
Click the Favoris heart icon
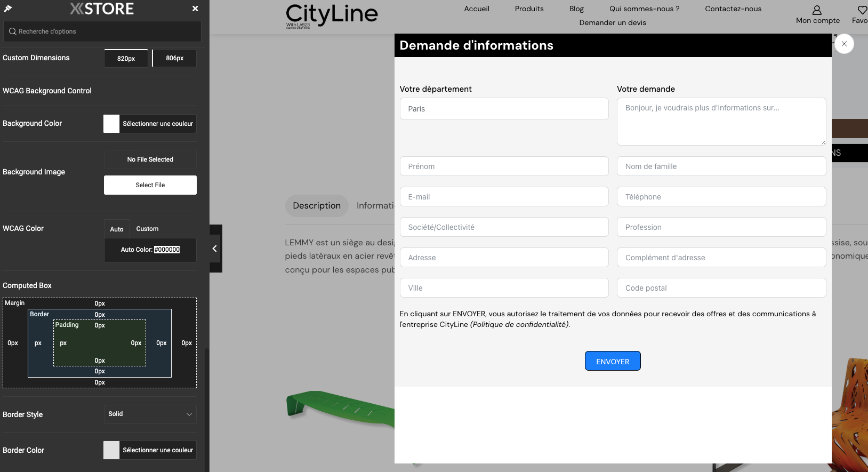(x=862, y=10)
